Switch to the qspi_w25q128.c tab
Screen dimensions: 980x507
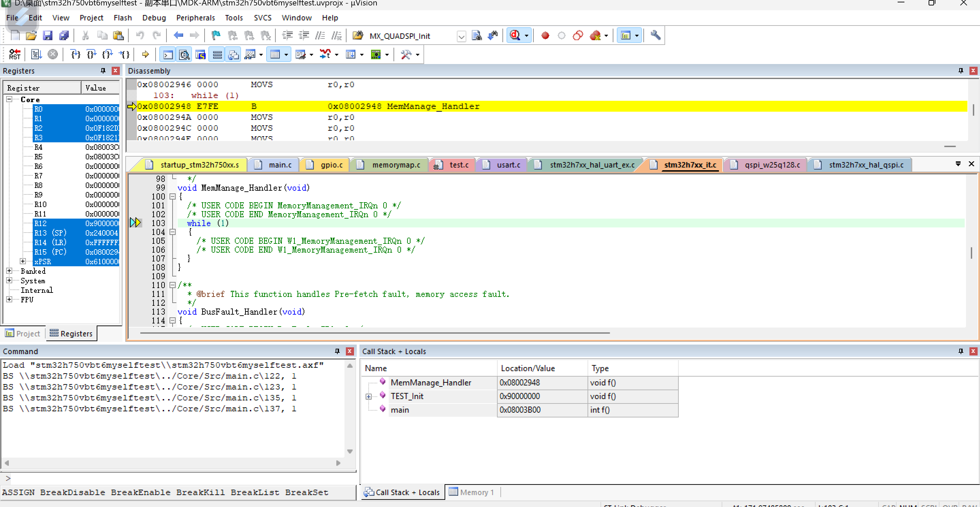pos(772,165)
